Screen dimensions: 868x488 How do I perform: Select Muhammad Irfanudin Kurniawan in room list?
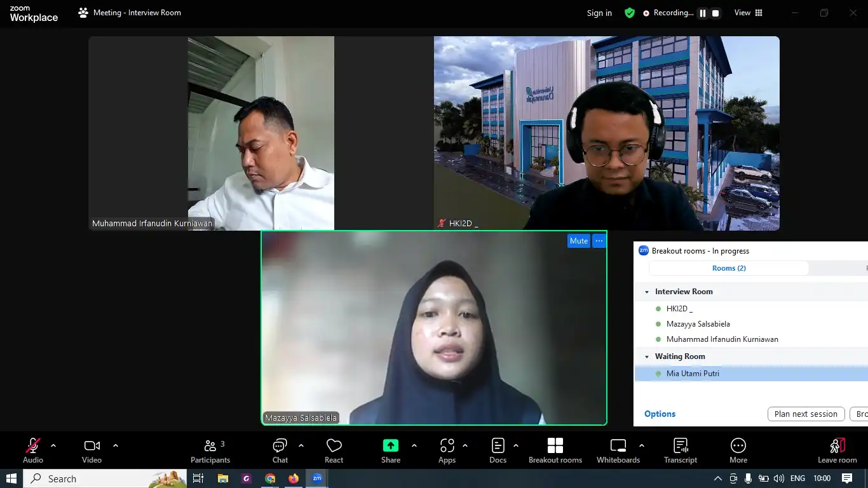point(722,339)
